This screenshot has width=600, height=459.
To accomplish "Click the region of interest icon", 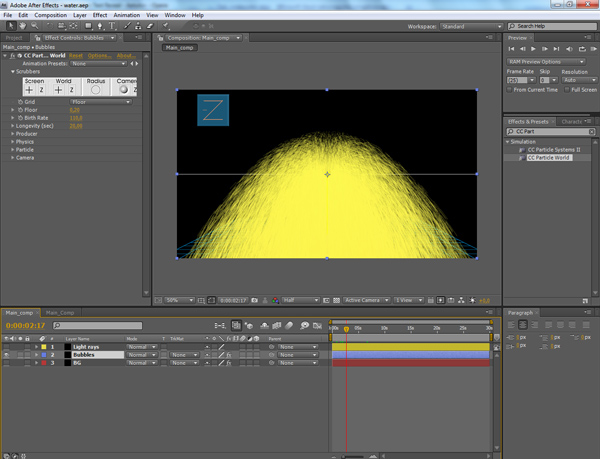I will [x=326, y=301].
